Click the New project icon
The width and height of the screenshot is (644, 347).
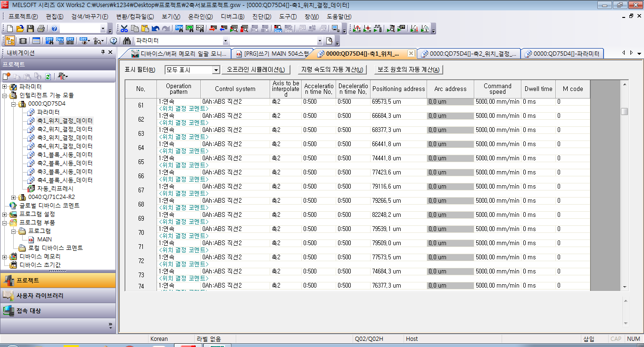pyautogui.click(x=9, y=29)
